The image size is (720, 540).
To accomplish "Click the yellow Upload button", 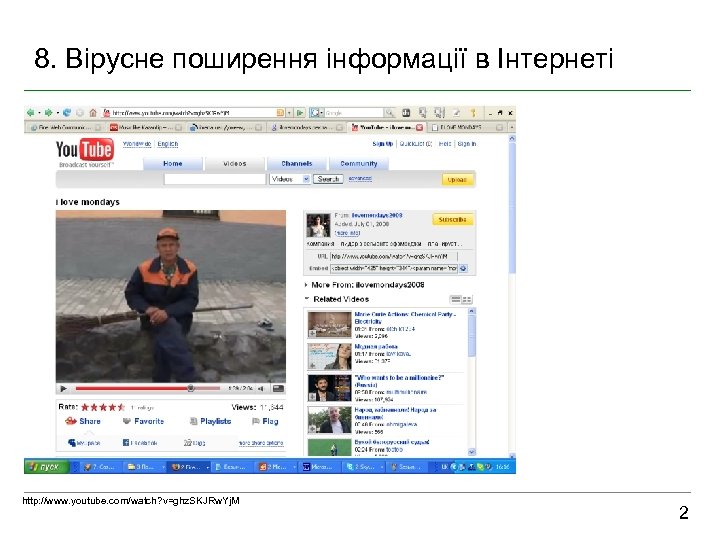I will [457, 180].
